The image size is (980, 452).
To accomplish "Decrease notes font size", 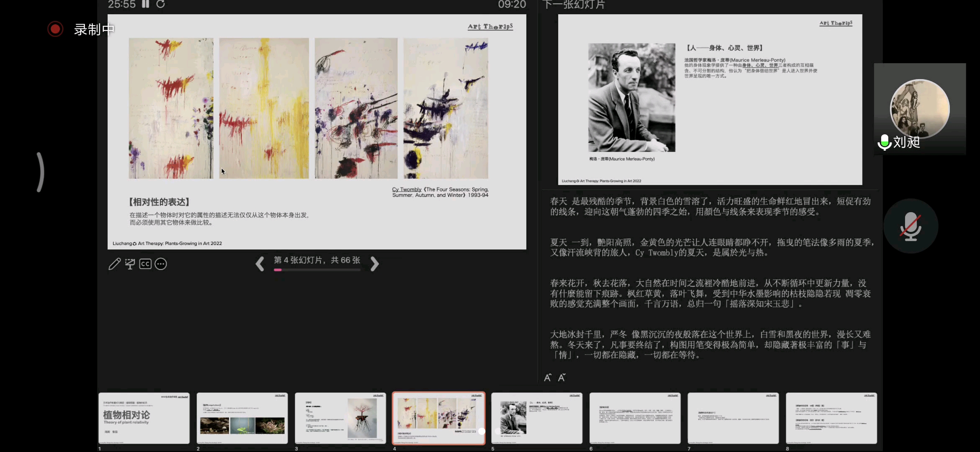I will (x=562, y=378).
